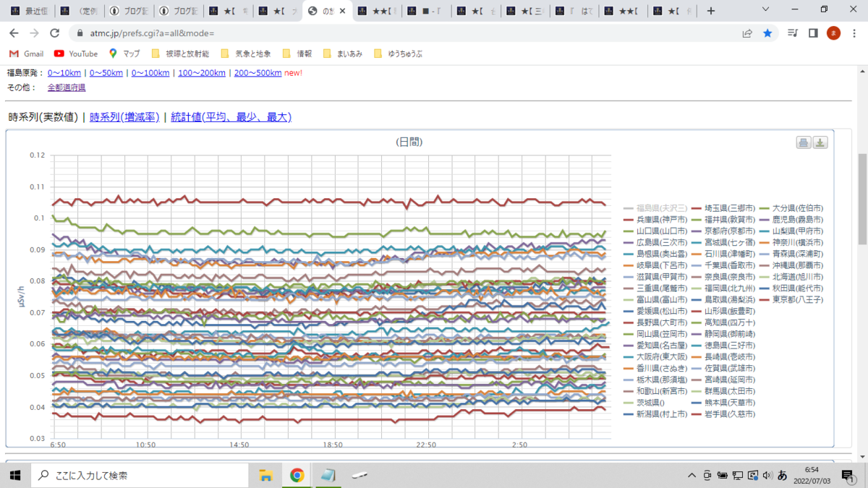Image resolution: width=868 pixels, height=488 pixels.
Task: Open the マップ bookmark
Action: pos(124,53)
